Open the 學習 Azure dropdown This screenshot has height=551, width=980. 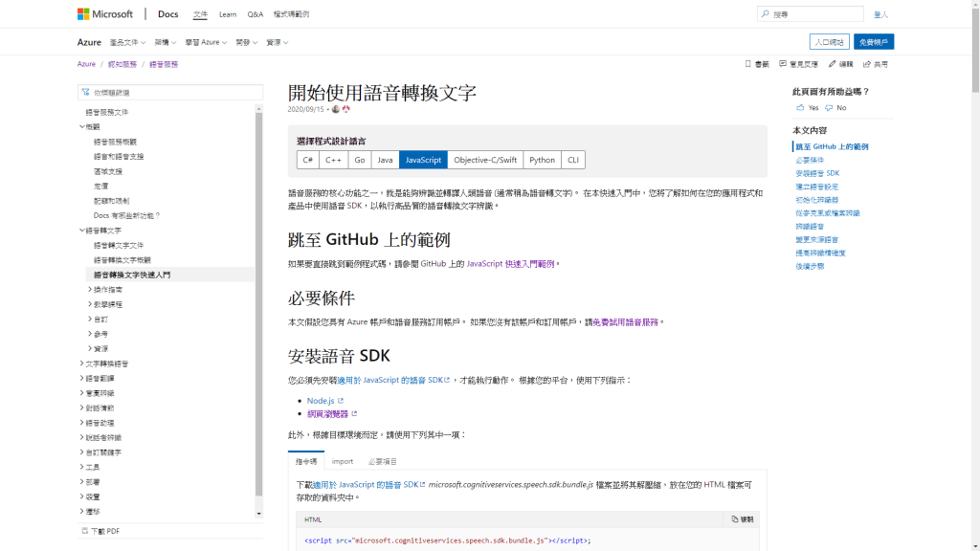(x=206, y=42)
